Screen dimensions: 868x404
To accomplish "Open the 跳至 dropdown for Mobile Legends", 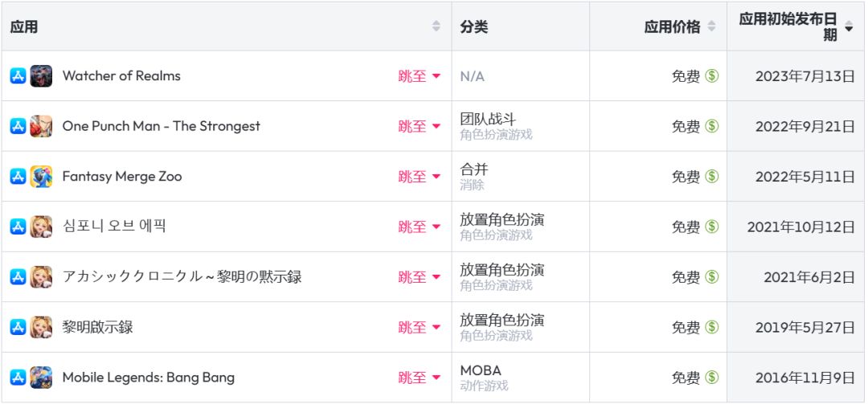I will 420,377.
